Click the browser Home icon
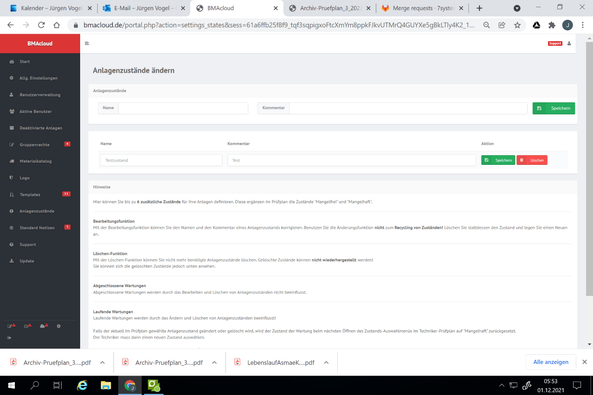This screenshot has width=593, height=395. 56,25
